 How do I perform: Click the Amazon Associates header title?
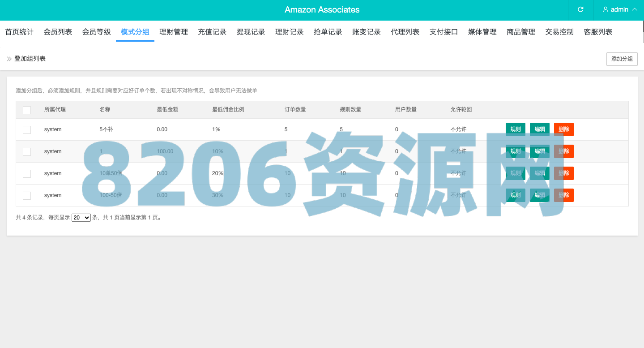[322, 10]
